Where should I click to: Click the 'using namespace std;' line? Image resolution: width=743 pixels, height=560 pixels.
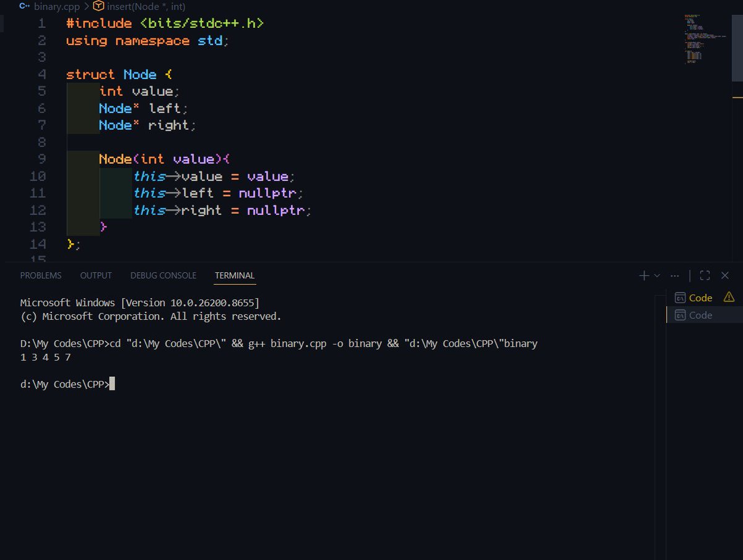148,41
